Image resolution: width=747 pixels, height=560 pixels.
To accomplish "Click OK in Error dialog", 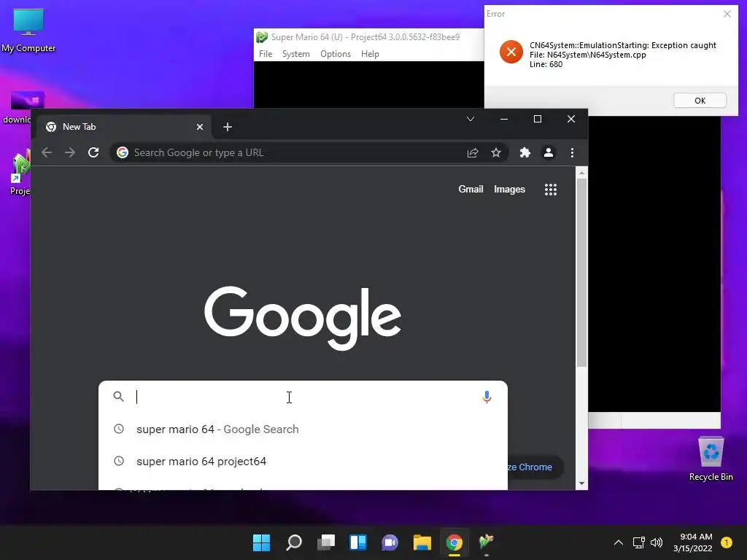I will [x=700, y=101].
